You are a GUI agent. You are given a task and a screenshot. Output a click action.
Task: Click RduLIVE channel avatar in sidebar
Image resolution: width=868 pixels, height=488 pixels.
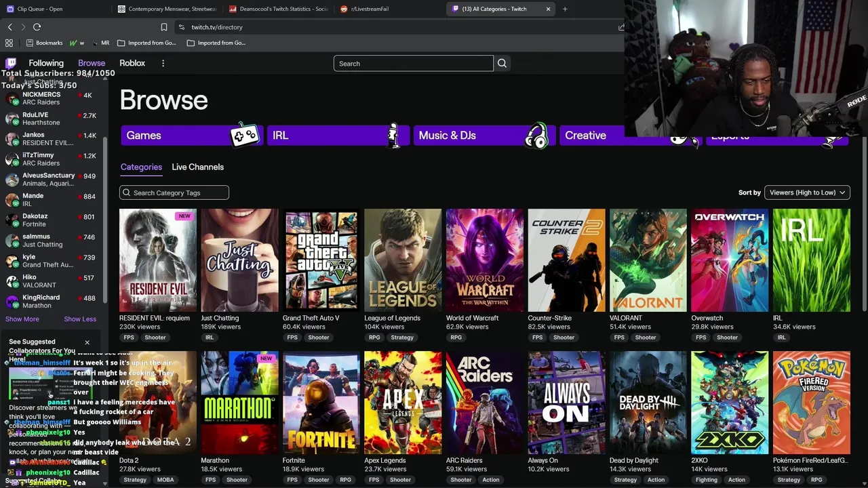[x=12, y=119]
